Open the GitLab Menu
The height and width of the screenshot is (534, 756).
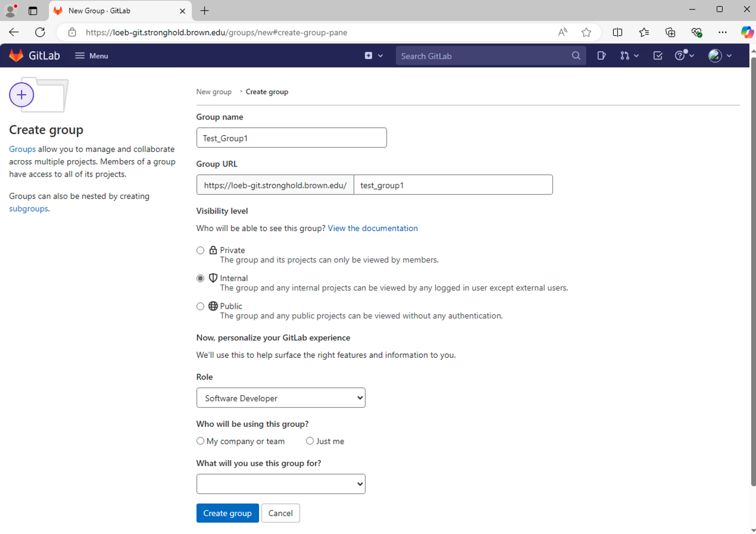tap(91, 56)
